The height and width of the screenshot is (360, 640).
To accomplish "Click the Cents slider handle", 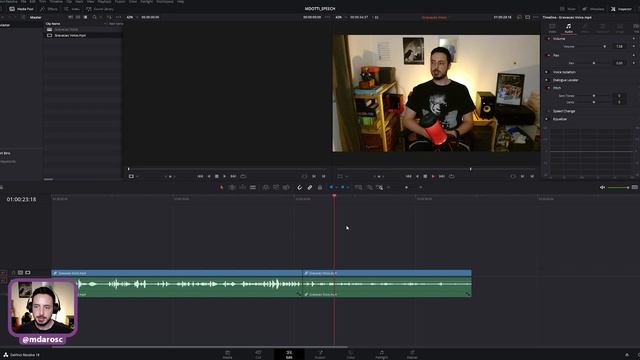I will (594, 102).
